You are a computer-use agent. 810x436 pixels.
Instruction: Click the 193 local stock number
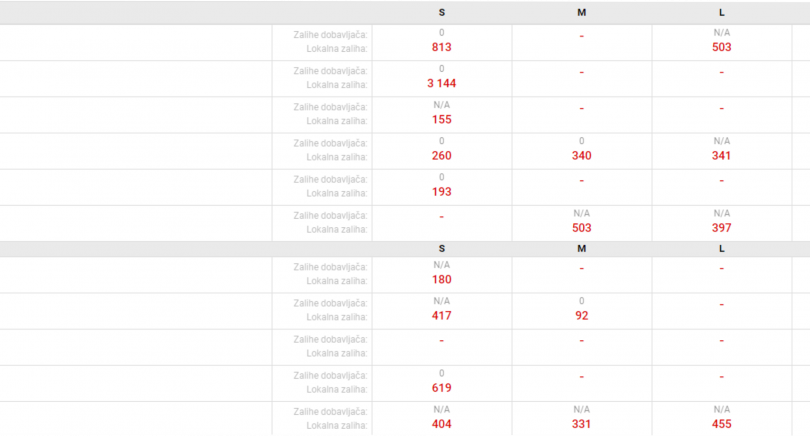(442, 192)
